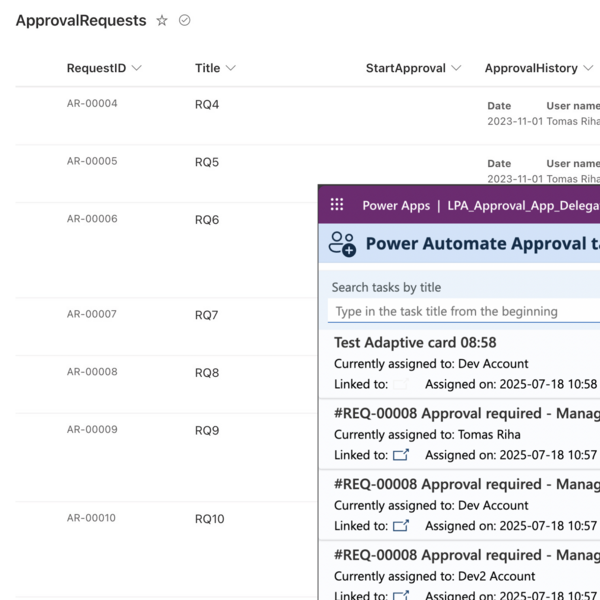This screenshot has width=600, height=600.
Task: Open the RQ8 title cell
Action: 207,373
